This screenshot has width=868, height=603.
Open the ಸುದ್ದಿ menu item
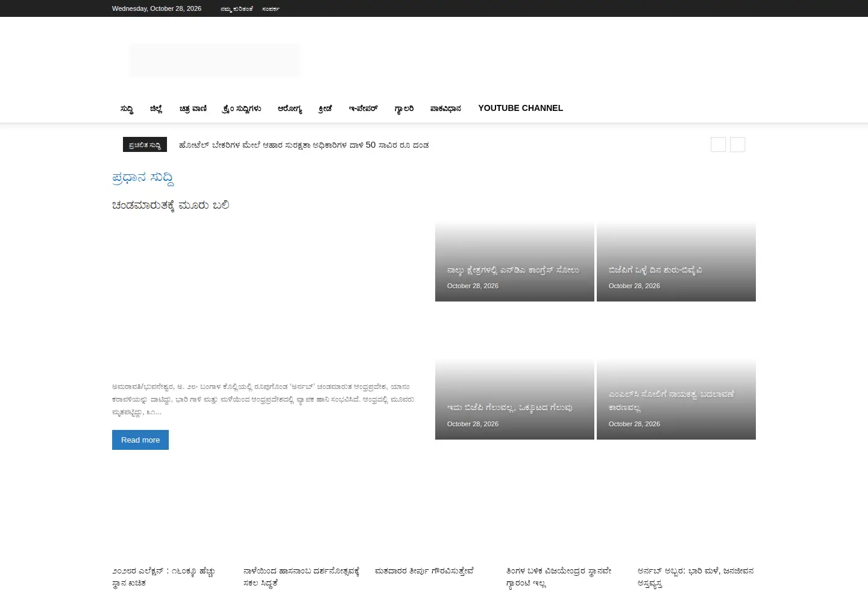click(x=127, y=109)
